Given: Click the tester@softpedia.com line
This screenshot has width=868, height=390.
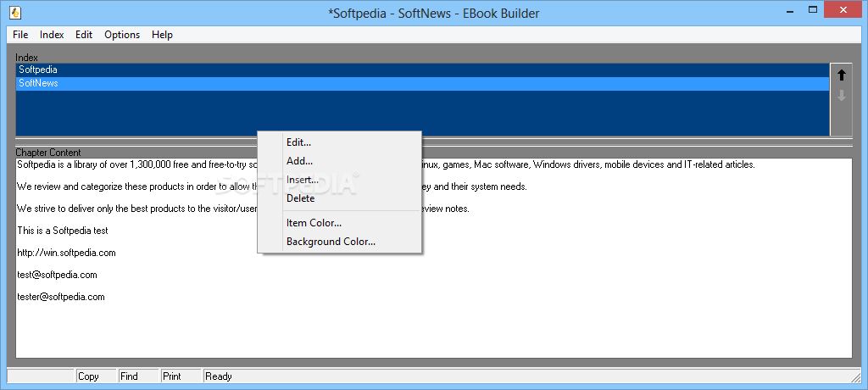Looking at the screenshot, I should [x=61, y=297].
